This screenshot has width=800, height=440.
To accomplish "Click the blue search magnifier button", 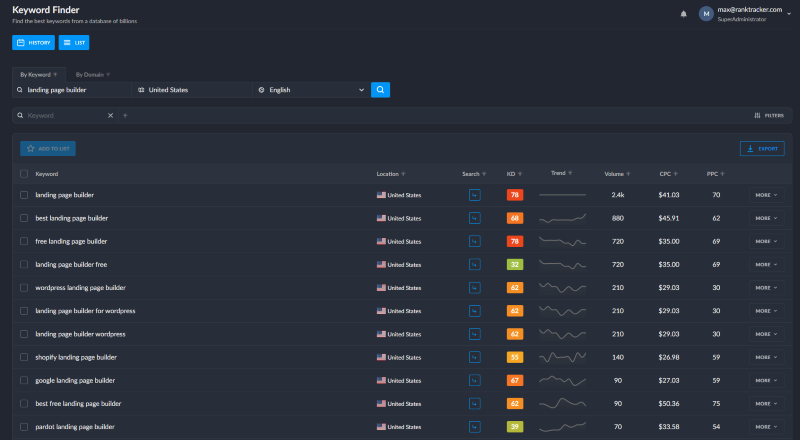I will click(380, 90).
